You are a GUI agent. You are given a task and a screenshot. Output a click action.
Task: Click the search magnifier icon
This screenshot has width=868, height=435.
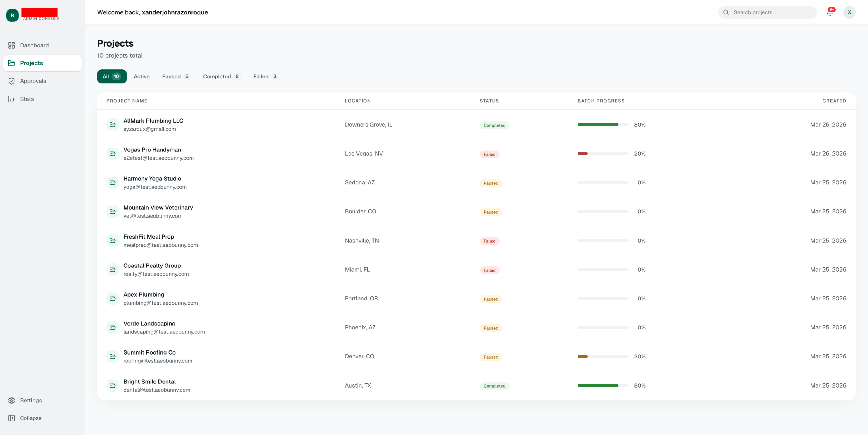[726, 12]
